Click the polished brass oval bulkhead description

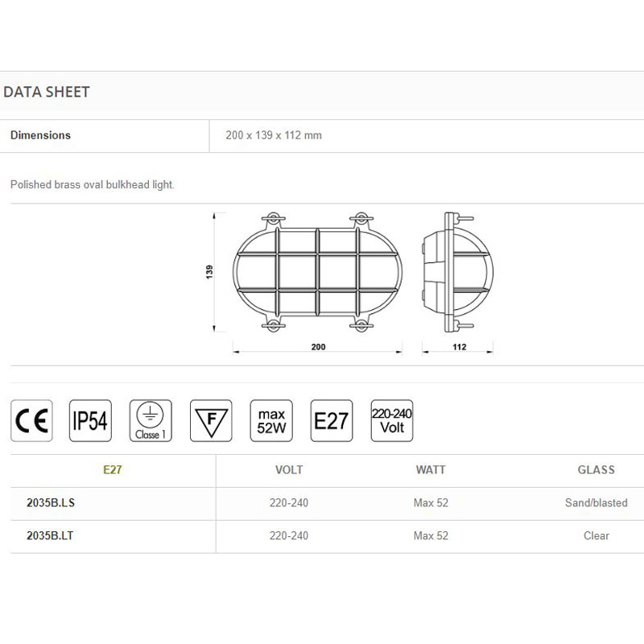pos(93,185)
